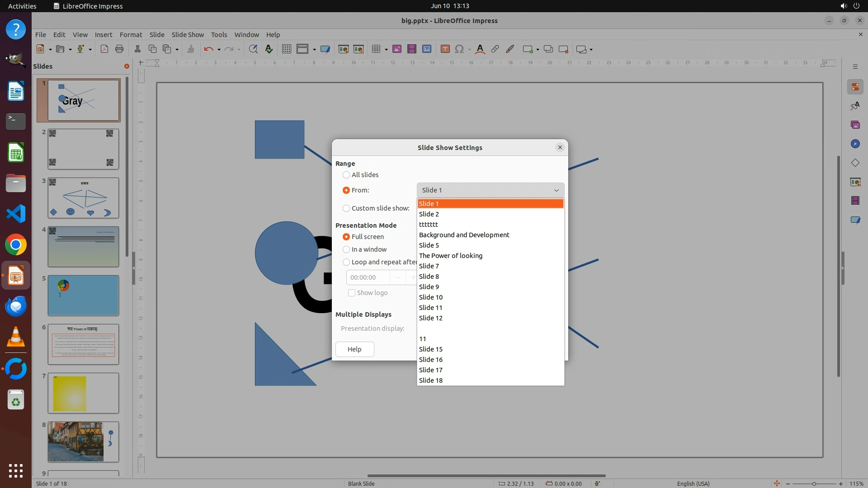Toggle the Display Grid icon
The image size is (868, 488).
click(286, 49)
